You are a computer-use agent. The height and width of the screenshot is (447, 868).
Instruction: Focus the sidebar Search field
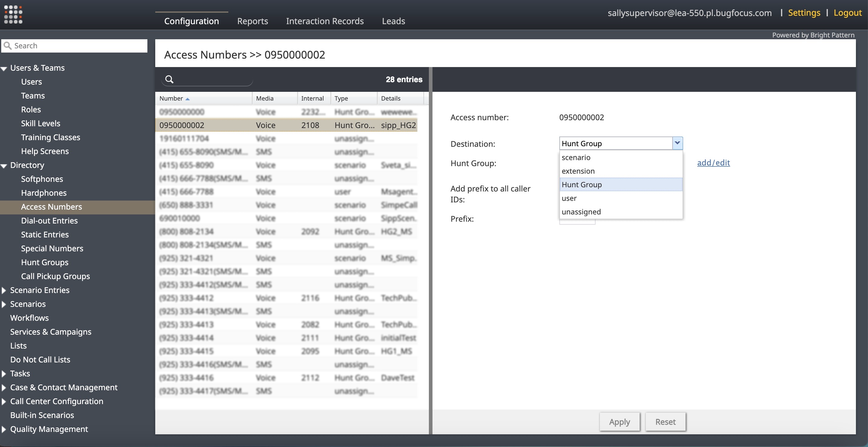point(75,46)
